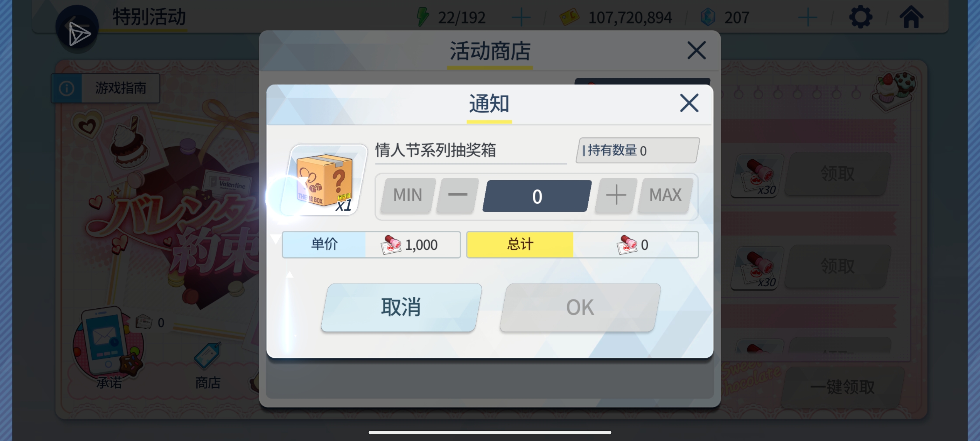Open the 游戏指南 info button
The height and width of the screenshot is (441, 980).
(x=106, y=88)
